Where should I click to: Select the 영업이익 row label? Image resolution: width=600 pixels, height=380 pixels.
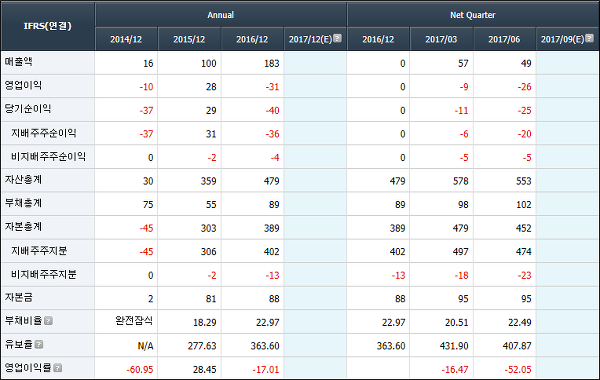(23, 85)
